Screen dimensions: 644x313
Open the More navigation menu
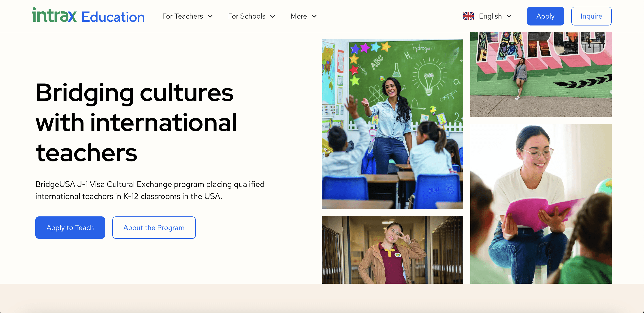click(299, 16)
